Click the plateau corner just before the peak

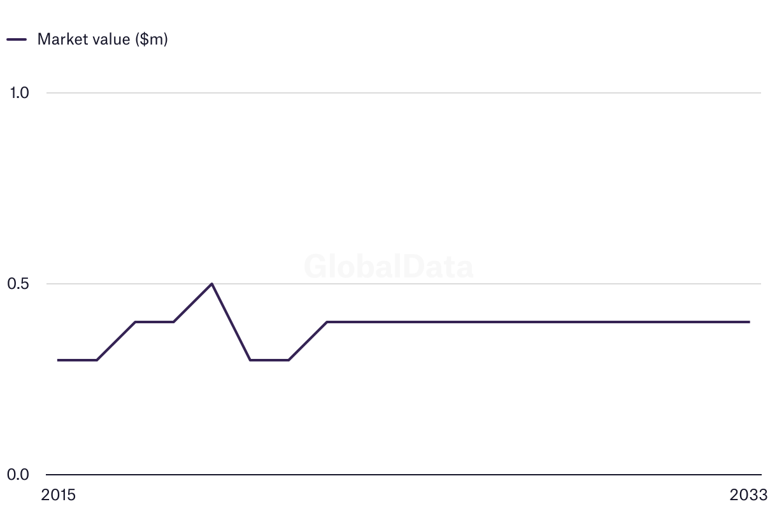pyautogui.click(x=173, y=322)
